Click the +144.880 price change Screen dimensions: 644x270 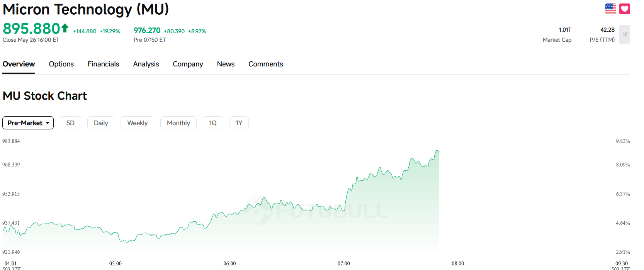pyautogui.click(x=85, y=31)
